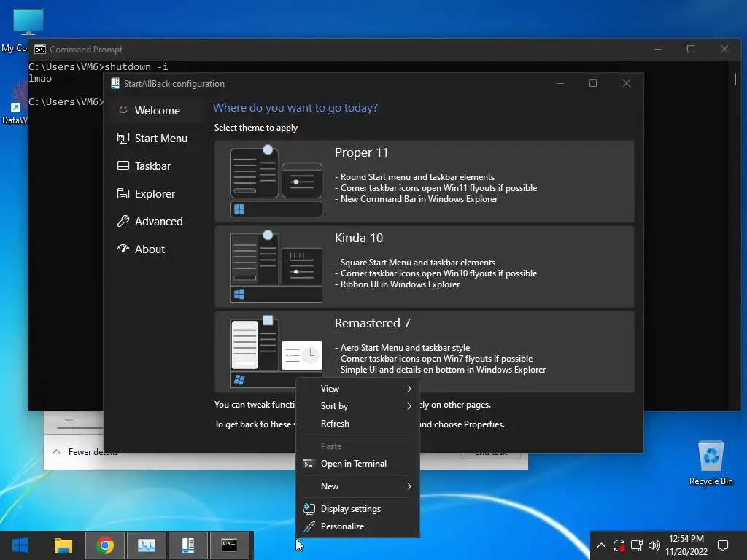
Task: Click the New submenu arrow
Action: coord(409,486)
